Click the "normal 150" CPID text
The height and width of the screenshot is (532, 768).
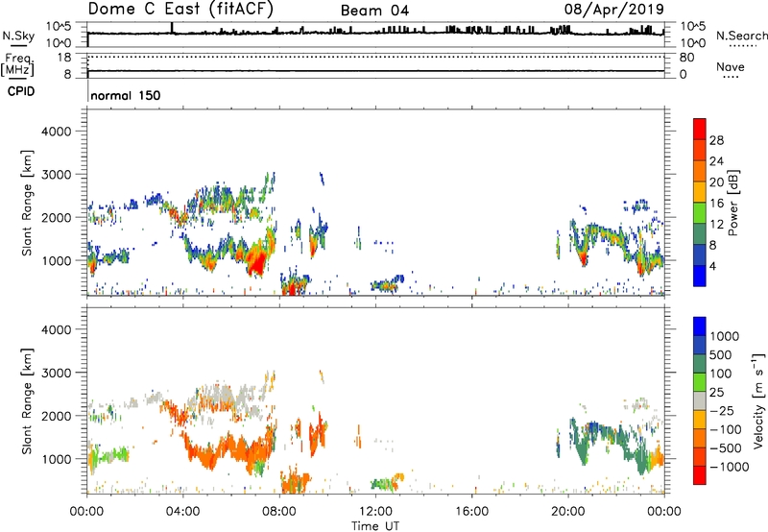point(126,95)
